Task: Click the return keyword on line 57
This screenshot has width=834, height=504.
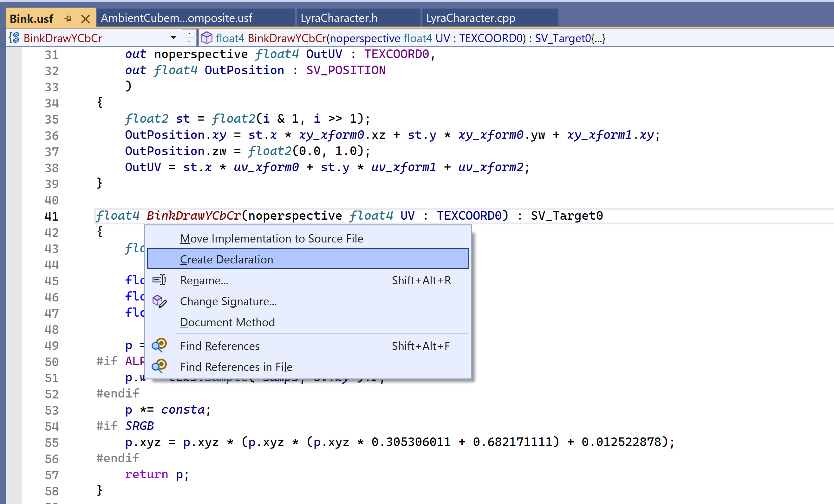Action: click(x=146, y=474)
